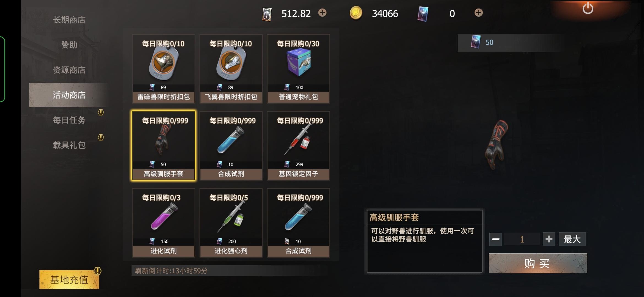This screenshot has height=297, width=644.
Task: Open the 每日任务 tab
Action: coord(69,120)
